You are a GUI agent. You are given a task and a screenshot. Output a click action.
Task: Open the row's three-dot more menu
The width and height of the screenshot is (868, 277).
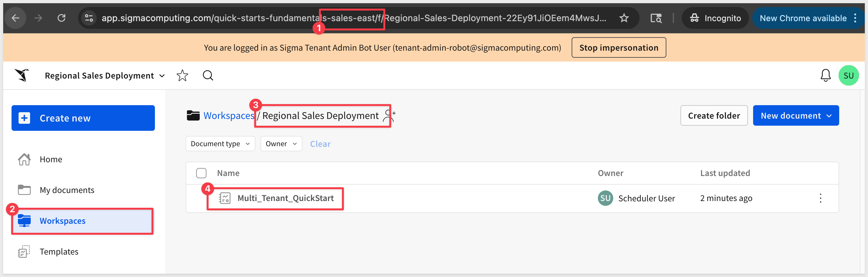point(820,198)
